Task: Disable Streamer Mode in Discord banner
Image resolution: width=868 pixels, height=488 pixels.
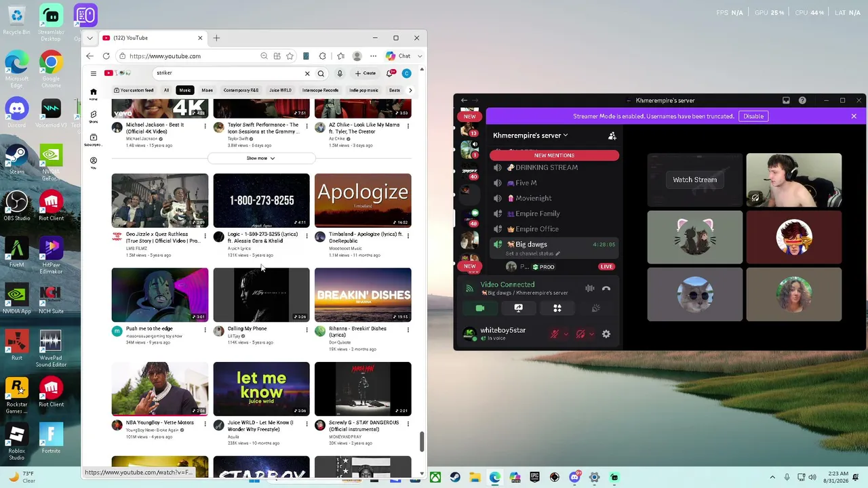Action: pos(753,116)
